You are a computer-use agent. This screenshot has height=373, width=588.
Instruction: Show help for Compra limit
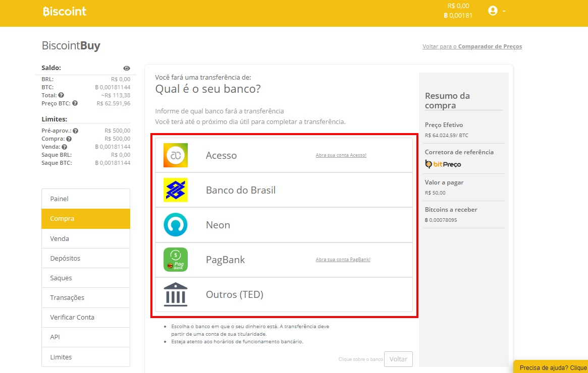[69, 139]
